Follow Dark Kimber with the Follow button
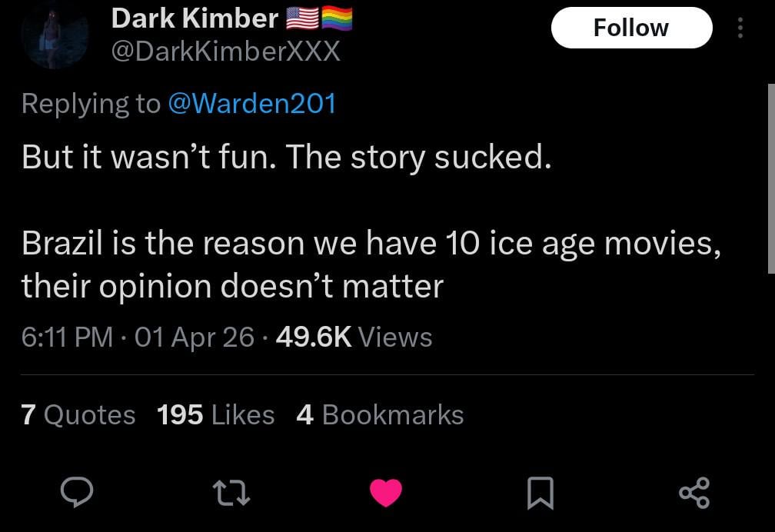 coord(631,28)
